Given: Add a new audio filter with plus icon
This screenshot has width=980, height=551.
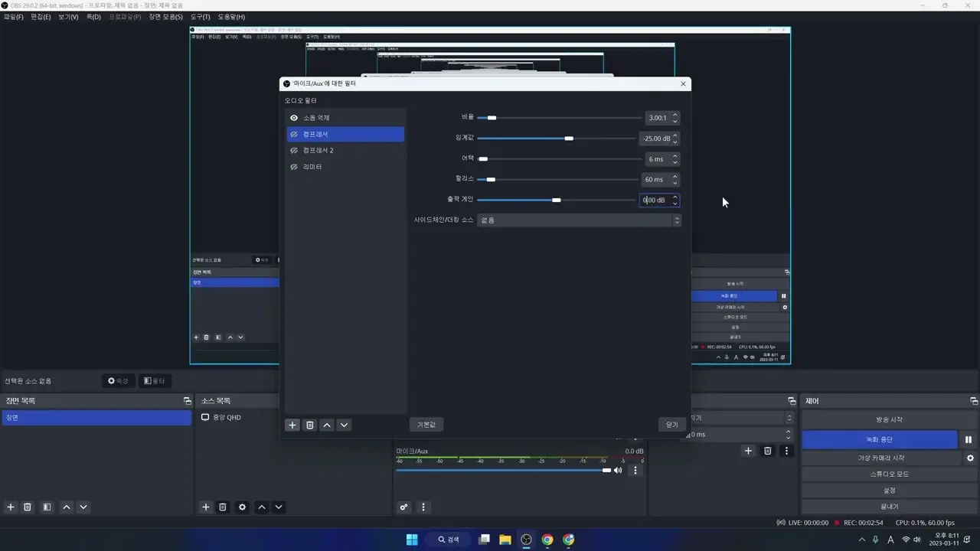Looking at the screenshot, I should (292, 425).
